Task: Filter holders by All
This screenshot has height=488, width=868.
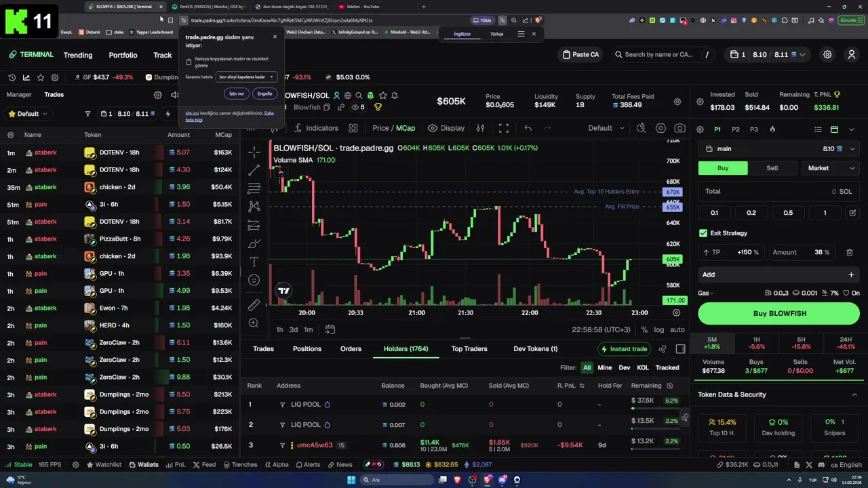Action: (587, 367)
